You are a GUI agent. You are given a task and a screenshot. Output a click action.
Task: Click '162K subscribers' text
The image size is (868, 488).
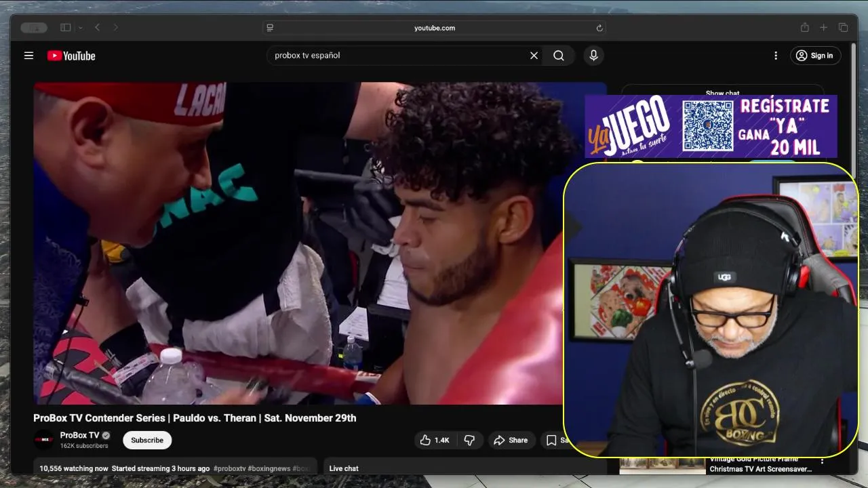point(84,446)
